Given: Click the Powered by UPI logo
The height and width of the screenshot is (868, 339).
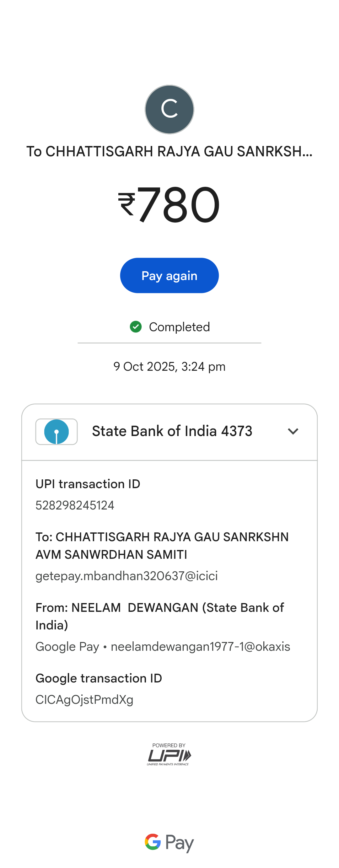Looking at the screenshot, I should point(169,754).
